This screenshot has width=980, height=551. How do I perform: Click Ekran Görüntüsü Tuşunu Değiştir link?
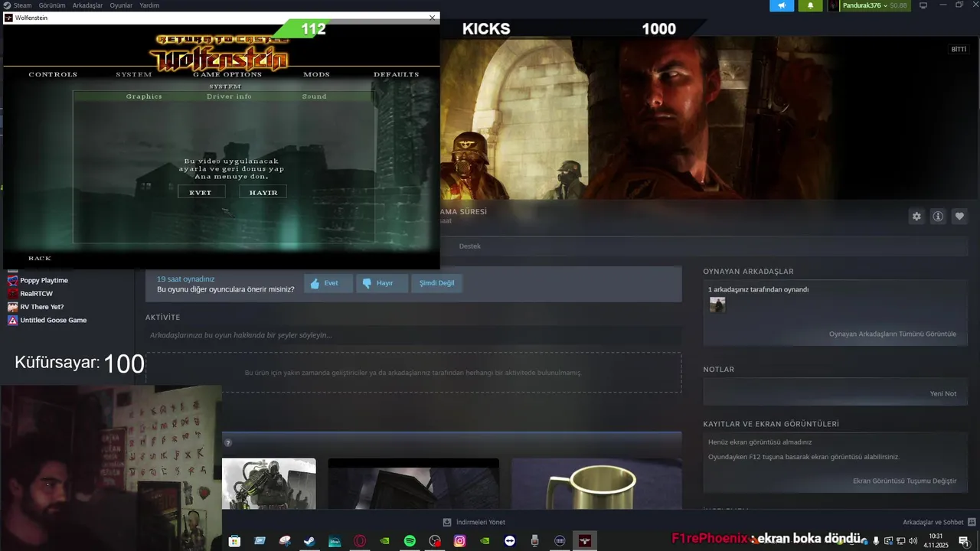pos(905,481)
